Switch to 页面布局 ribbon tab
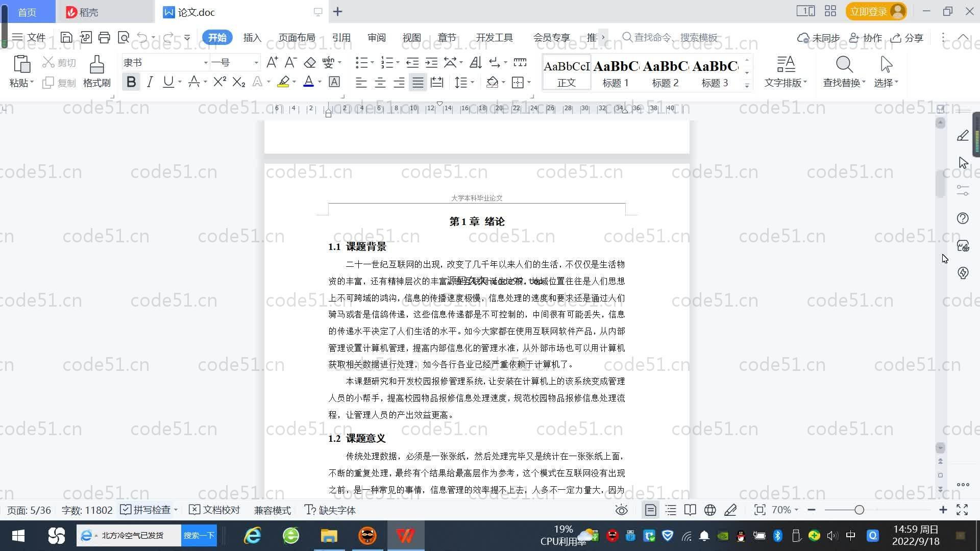980x551 pixels. (297, 37)
